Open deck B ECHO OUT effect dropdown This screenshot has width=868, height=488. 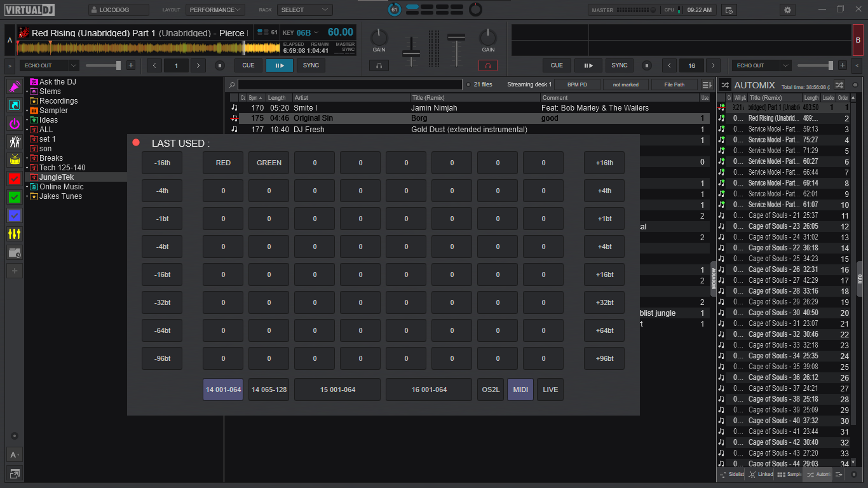(x=761, y=65)
